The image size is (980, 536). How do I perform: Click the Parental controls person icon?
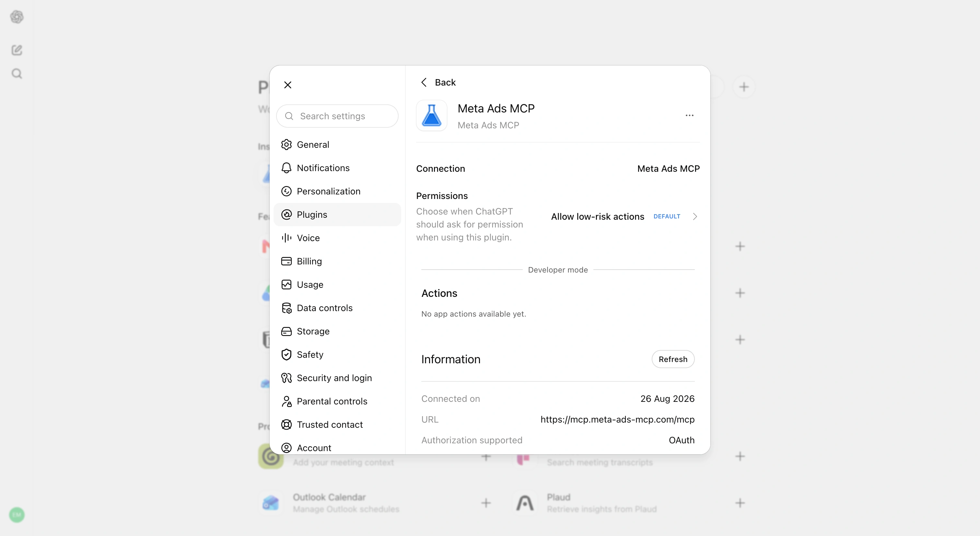coord(286,401)
